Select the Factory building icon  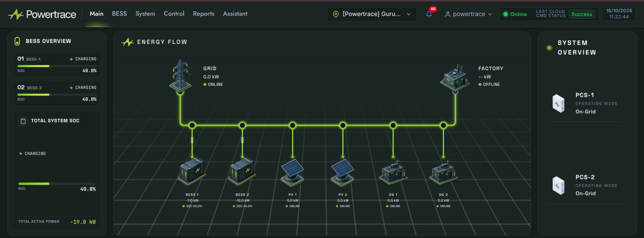click(x=454, y=77)
